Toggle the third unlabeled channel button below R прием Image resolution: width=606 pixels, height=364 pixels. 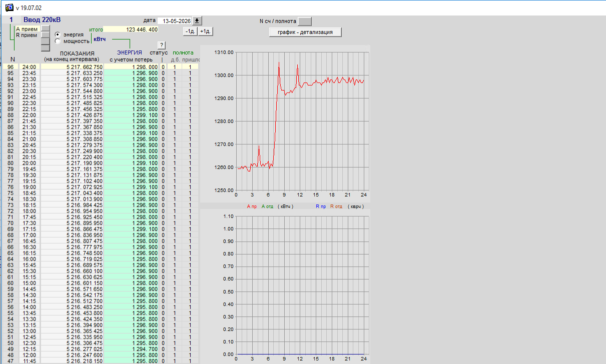[x=46, y=42]
